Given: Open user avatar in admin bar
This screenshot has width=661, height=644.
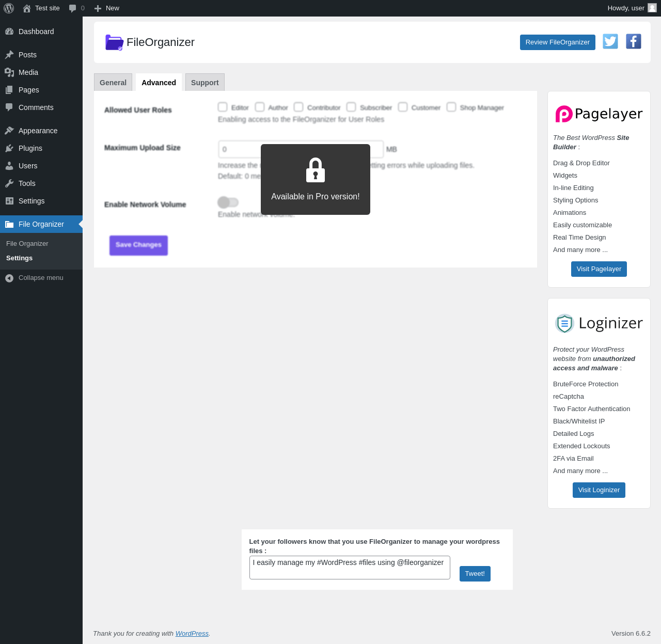Looking at the screenshot, I should [652, 8].
